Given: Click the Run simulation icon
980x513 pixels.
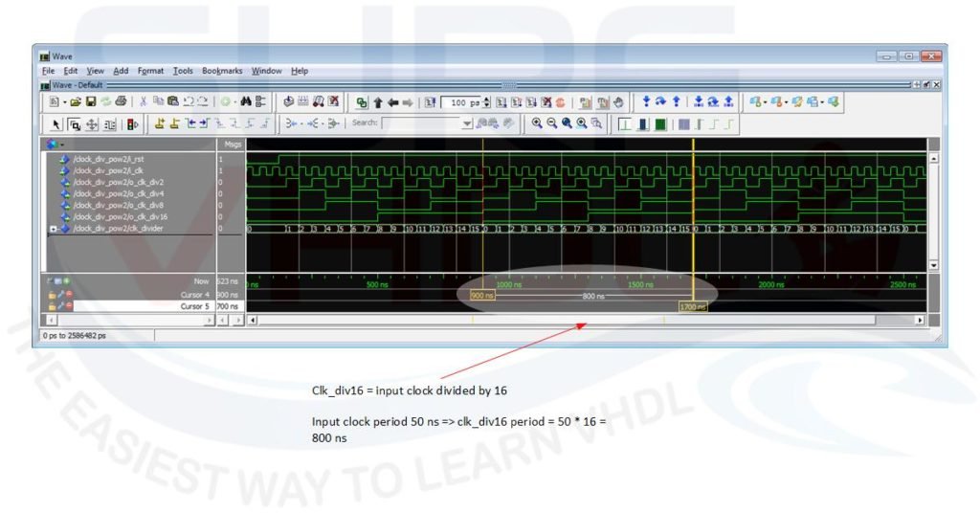Looking at the screenshot, I should (501, 101).
